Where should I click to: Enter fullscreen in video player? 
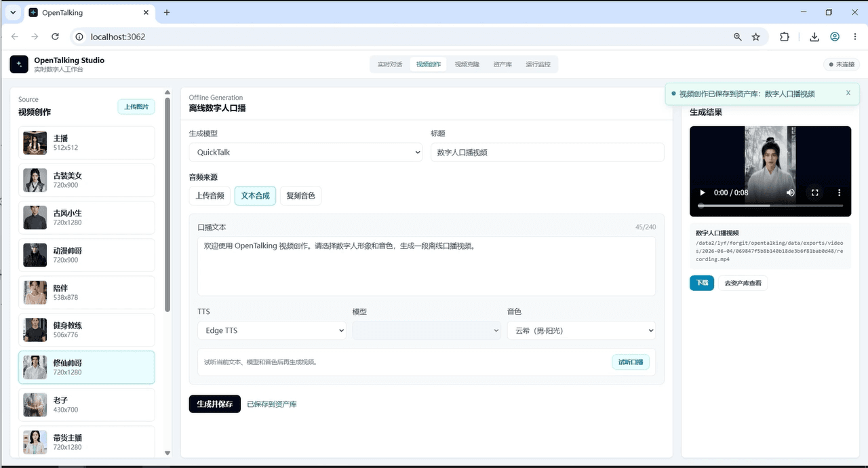pyautogui.click(x=815, y=193)
